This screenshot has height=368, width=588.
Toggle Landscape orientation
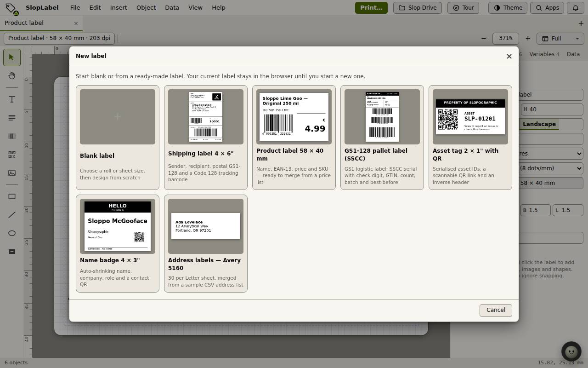pos(539,124)
